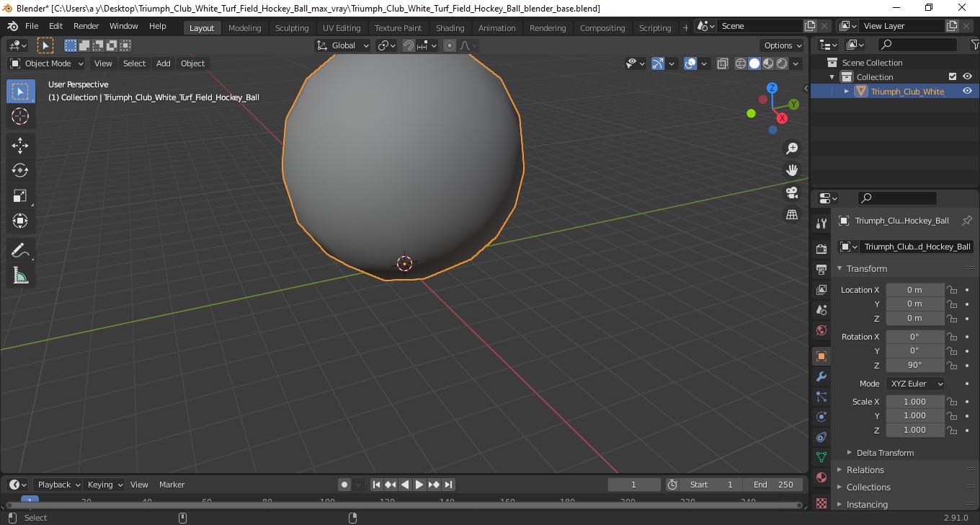Open the World properties tab

(821, 330)
